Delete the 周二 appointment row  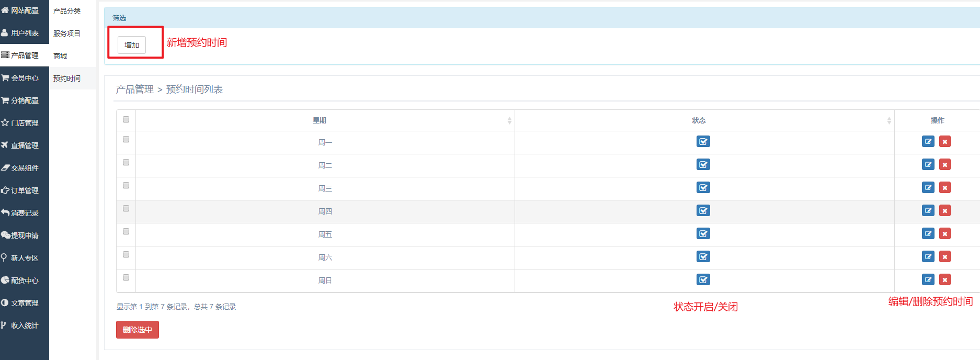(944, 164)
